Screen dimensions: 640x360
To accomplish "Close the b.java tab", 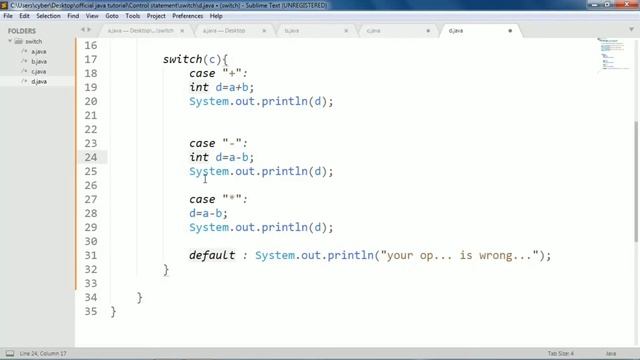I will coord(346,31).
